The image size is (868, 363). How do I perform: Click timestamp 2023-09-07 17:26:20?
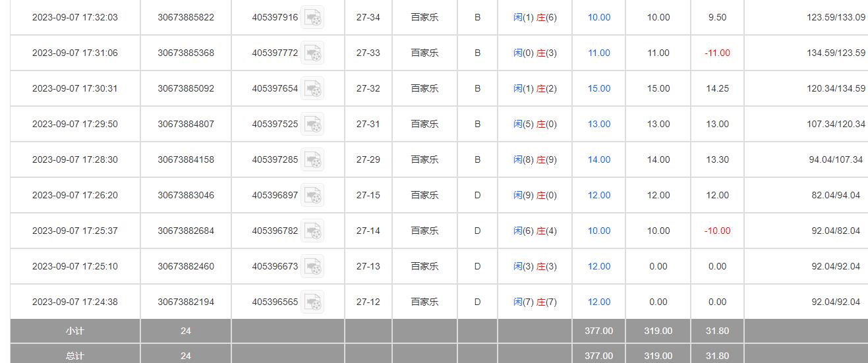click(x=75, y=195)
